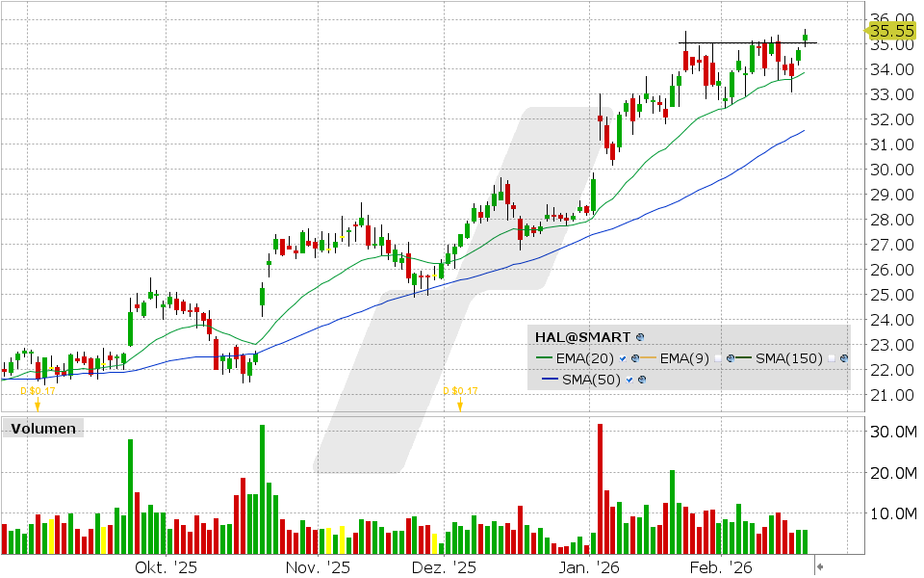This screenshot has height=578, width=924.
Task: Click the HAL@SMART legend title
Action: coord(583,337)
